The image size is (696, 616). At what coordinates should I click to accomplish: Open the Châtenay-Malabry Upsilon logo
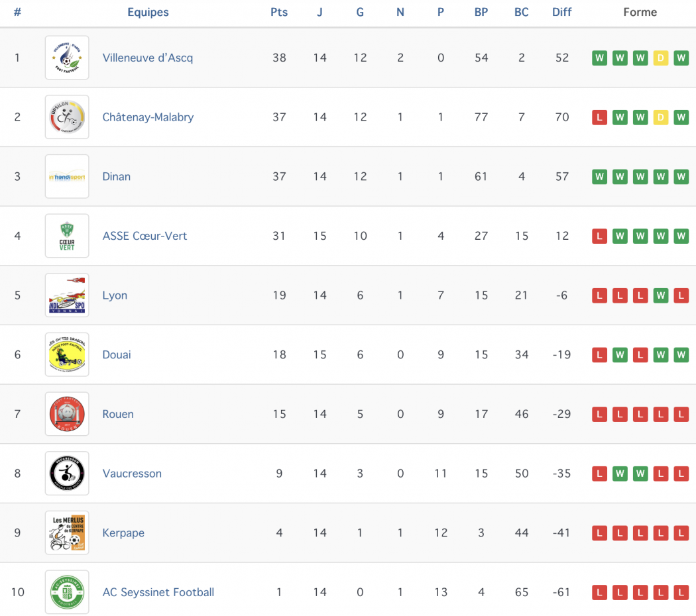click(67, 117)
